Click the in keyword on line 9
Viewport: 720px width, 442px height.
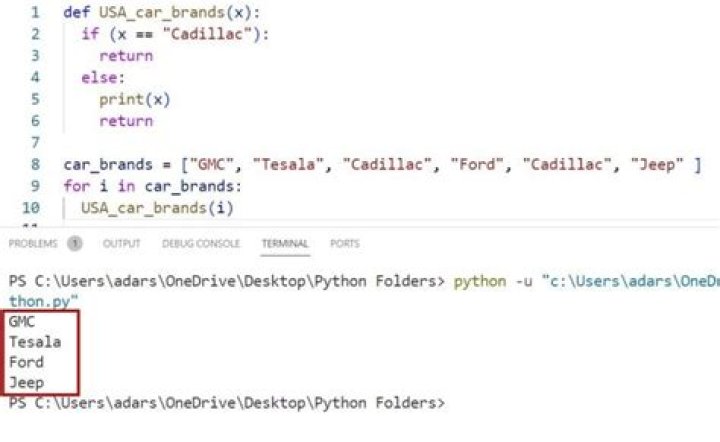tap(126, 186)
